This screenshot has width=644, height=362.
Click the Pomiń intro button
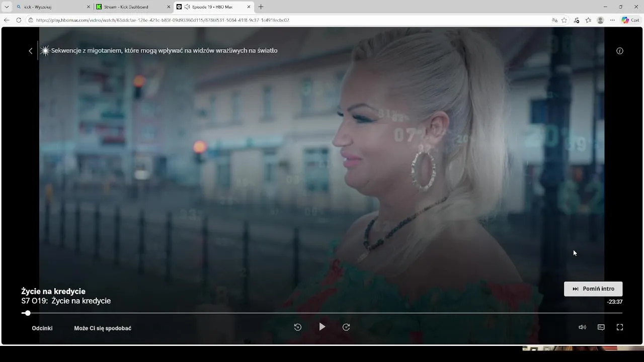[x=593, y=289]
